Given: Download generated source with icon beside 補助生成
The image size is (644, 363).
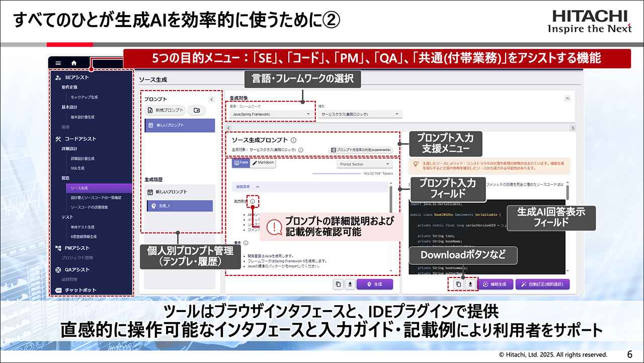Looking at the screenshot, I should tap(470, 284).
